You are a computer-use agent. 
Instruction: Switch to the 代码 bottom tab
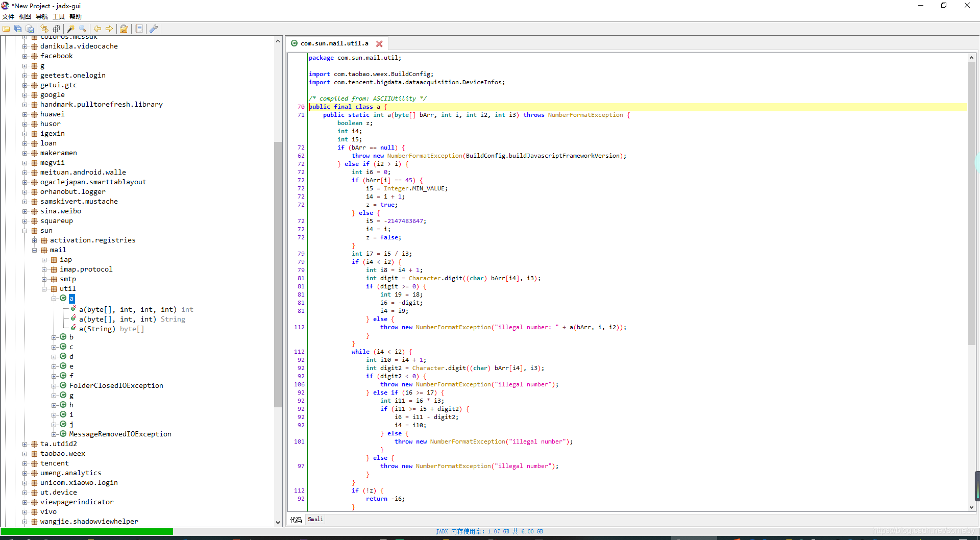click(x=296, y=520)
